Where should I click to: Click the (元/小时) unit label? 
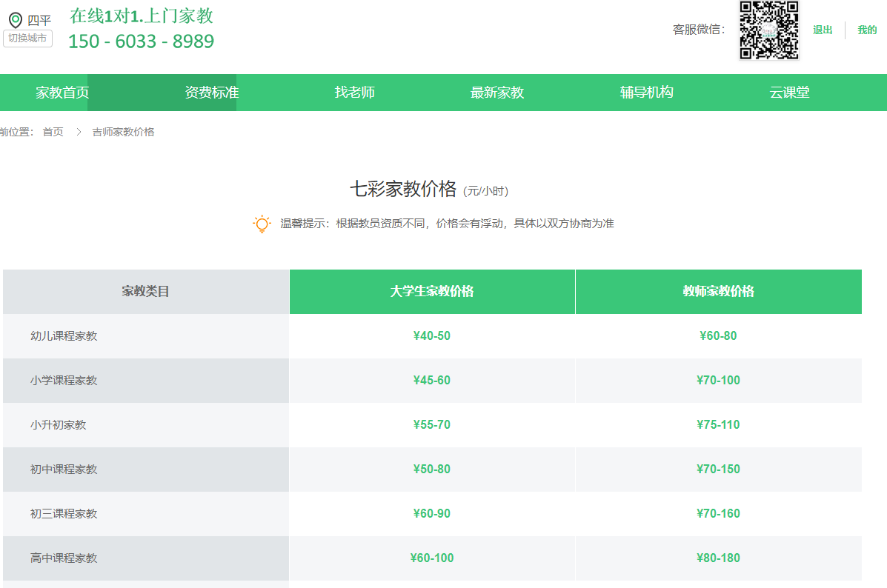tap(486, 191)
